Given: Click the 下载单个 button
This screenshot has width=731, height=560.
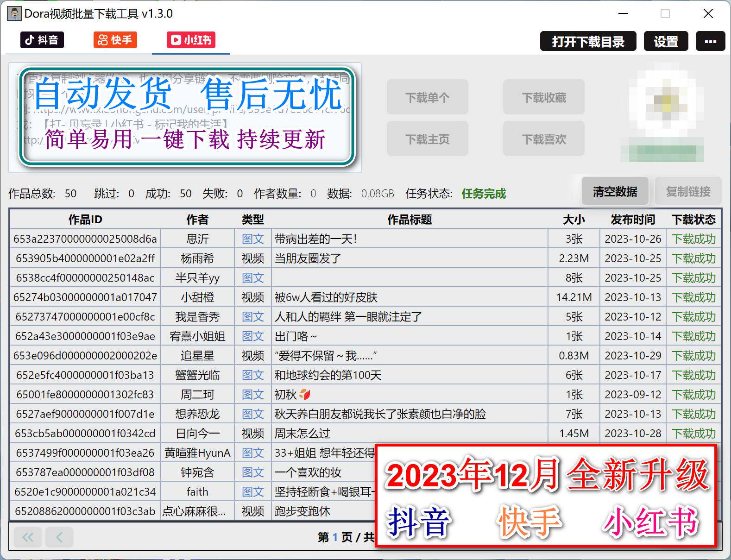Looking at the screenshot, I should pos(427,97).
